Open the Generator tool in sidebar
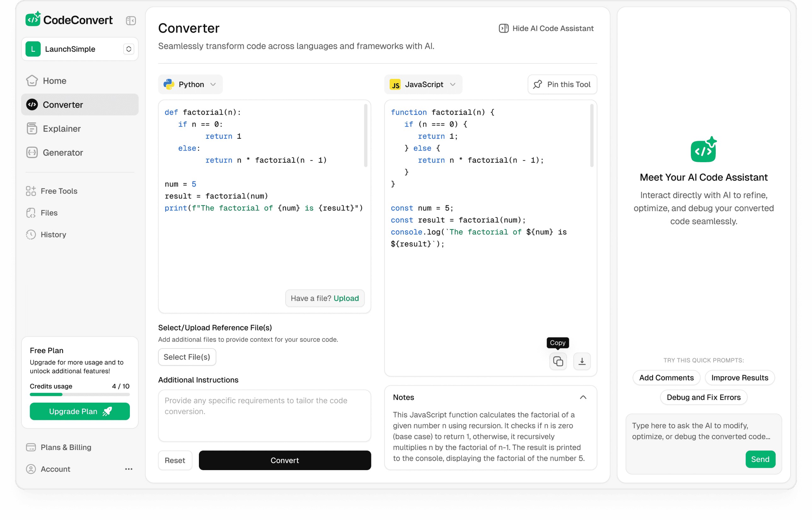Viewport: 812px width, 520px height. [63, 153]
